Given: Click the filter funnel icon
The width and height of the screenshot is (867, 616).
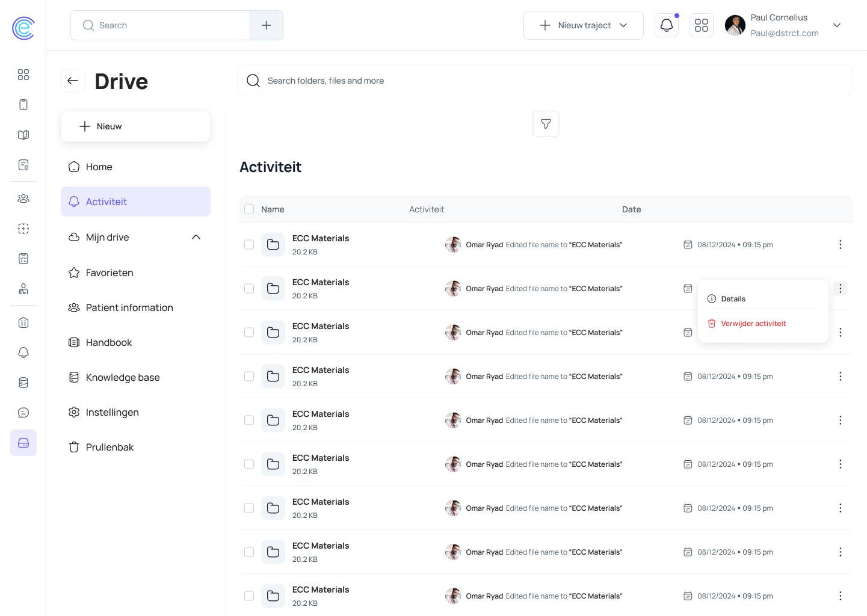Looking at the screenshot, I should [546, 124].
